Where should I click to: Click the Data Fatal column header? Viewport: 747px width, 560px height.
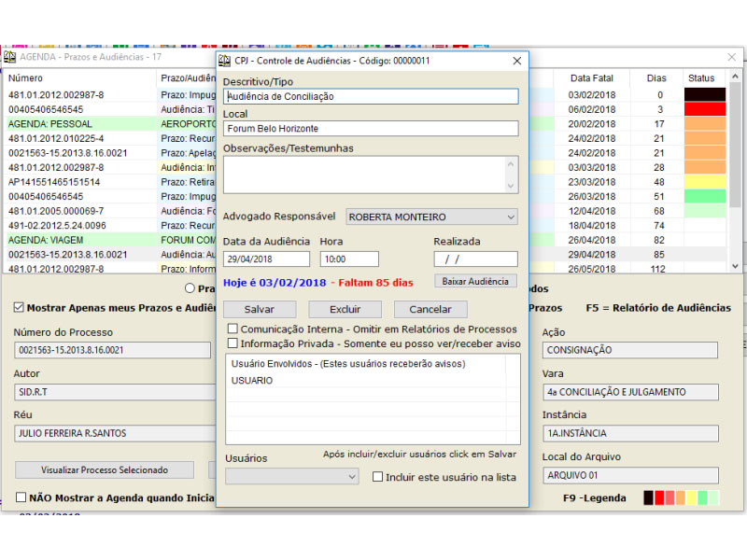point(592,78)
